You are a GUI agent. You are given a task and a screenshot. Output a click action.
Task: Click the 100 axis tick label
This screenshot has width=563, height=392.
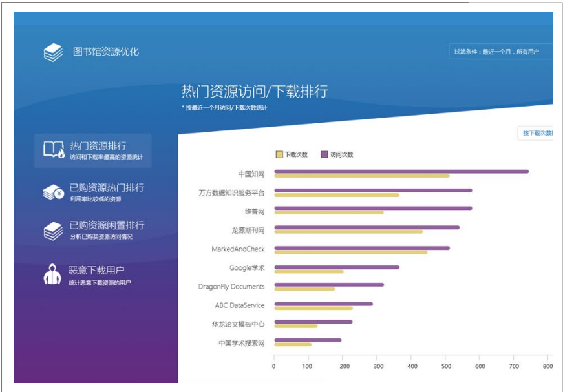[x=307, y=366]
